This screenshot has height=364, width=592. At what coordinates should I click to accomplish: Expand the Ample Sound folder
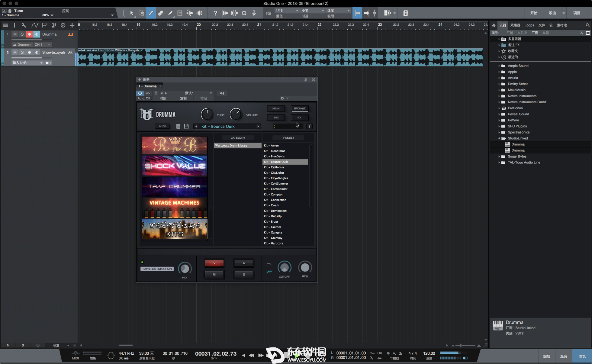(x=499, y=66)
